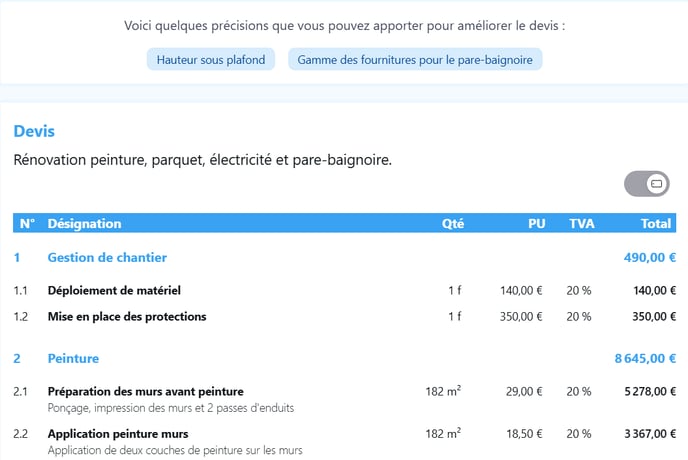The height and width of the screenshot is (460, 688).
Task: Click Gamme des fournitures pour le pare-baignoire chip
Action: click(x=415, y=60)
